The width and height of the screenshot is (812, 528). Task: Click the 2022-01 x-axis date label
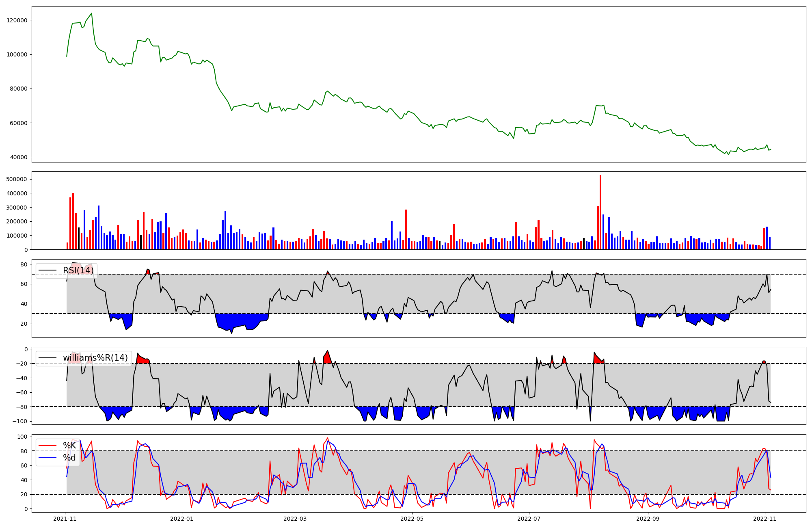coord(182,519)
